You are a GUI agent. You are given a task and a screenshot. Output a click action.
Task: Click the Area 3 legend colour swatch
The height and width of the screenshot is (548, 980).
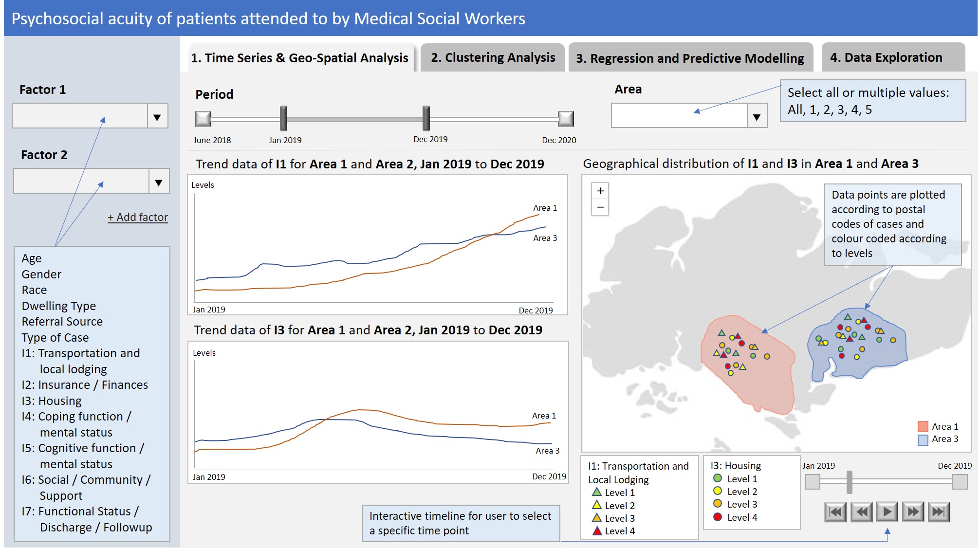pos(923,439)
